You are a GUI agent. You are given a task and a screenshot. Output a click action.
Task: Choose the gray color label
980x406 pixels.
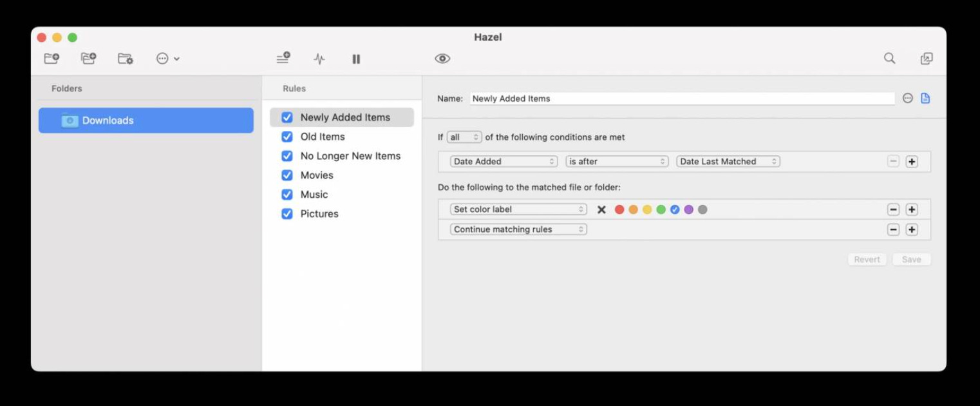pyautogui.click(x=702, y=209)
